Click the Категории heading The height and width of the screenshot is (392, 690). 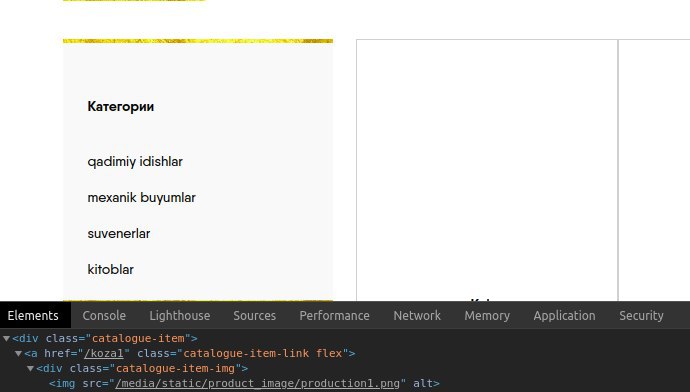[121, 106]
